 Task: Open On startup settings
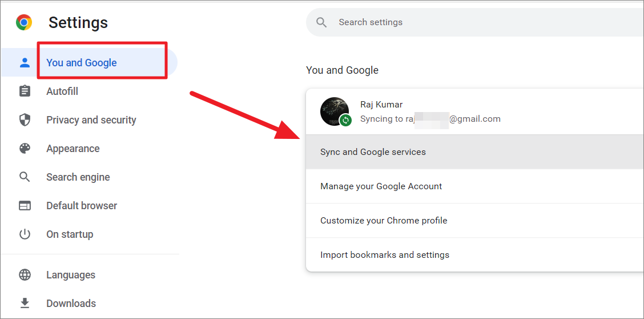(70, 234)
